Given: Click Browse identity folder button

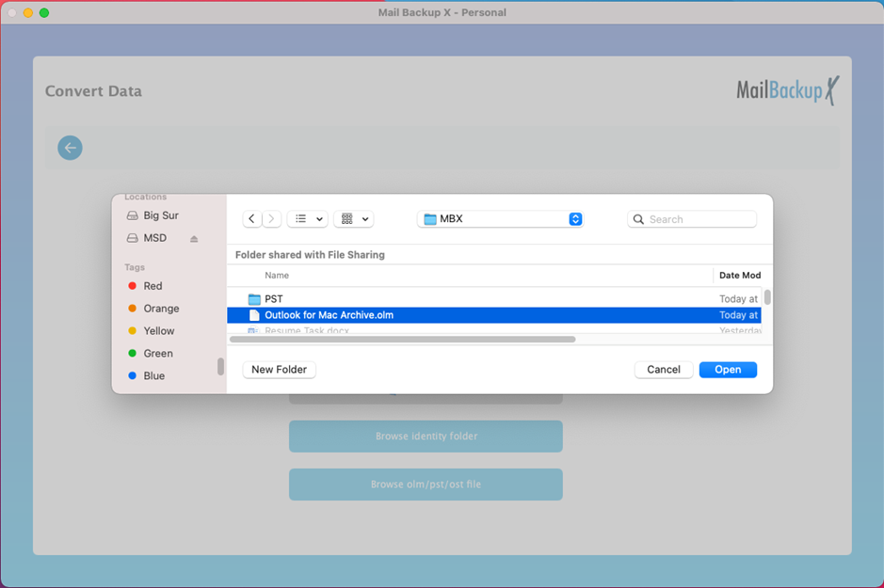Looking at the screenshot, I should [x=426, y=436].
